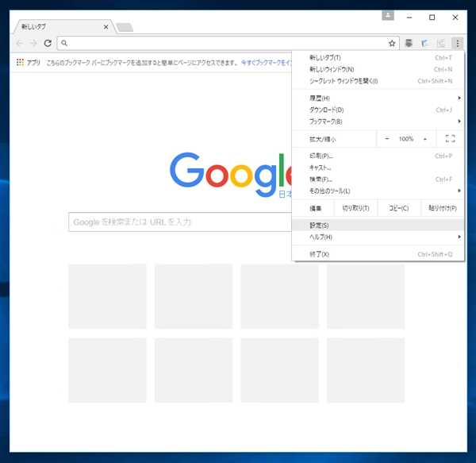476x463 pixels.
Task: Click the Google logo
Action: point(231,174)
